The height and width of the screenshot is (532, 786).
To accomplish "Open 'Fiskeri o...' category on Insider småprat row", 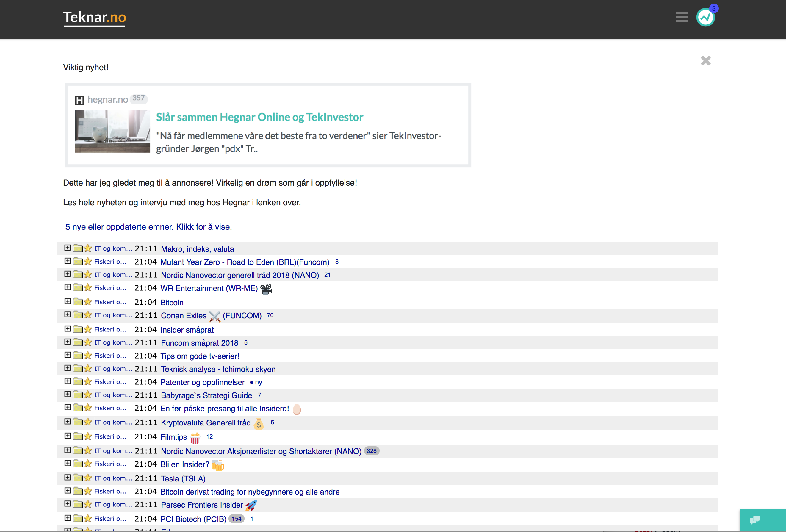I will tap(110, 329).
